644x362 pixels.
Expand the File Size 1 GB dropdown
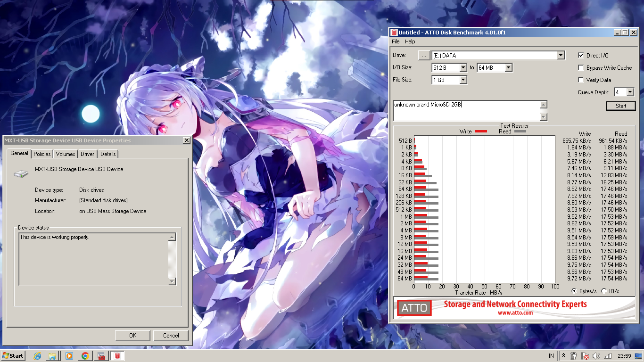pyautogui.click(x=463, y=80)
